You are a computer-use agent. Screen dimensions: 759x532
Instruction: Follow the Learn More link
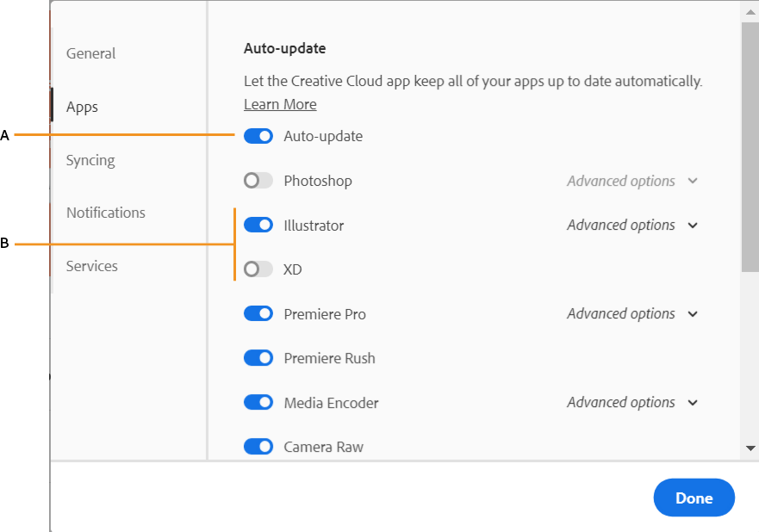(280, 104)
